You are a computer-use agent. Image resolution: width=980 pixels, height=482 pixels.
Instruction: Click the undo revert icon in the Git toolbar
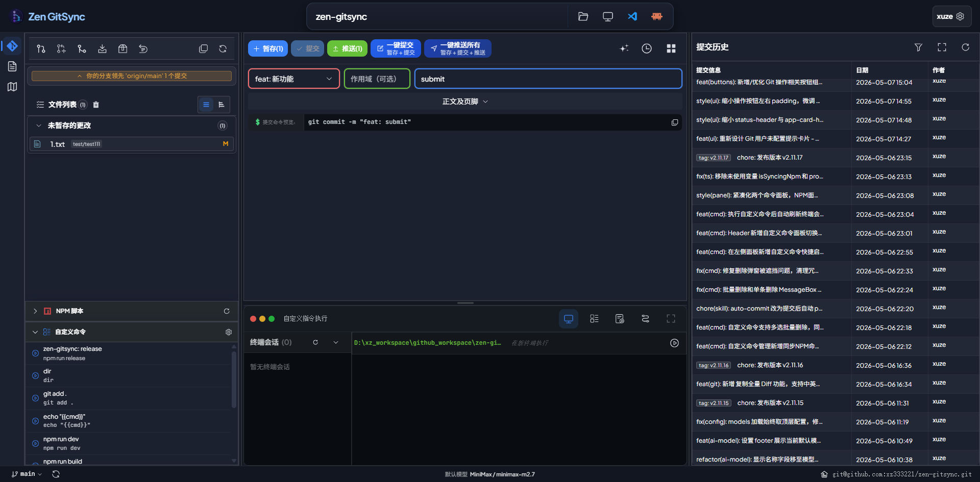pyautogui.click(x=143, y=49)
